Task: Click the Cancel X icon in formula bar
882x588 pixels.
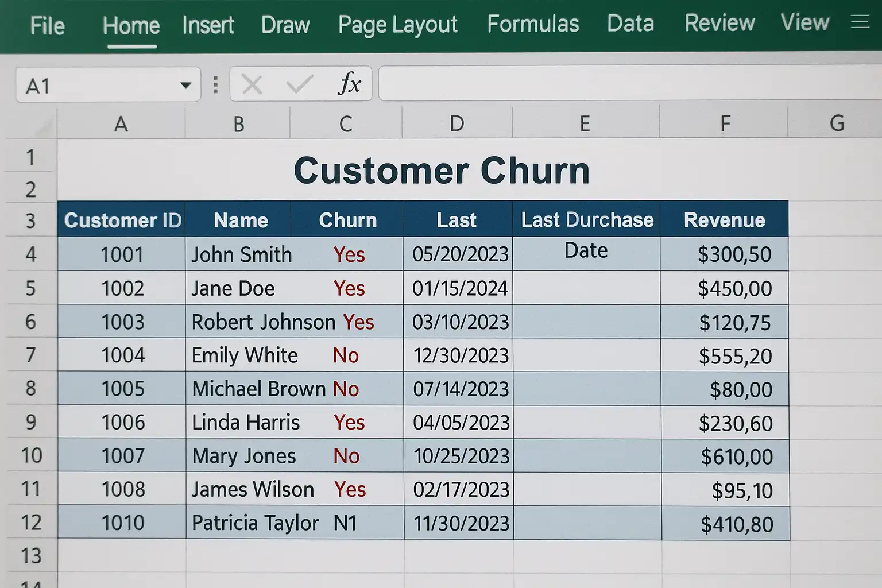Action: coord(252,85)
